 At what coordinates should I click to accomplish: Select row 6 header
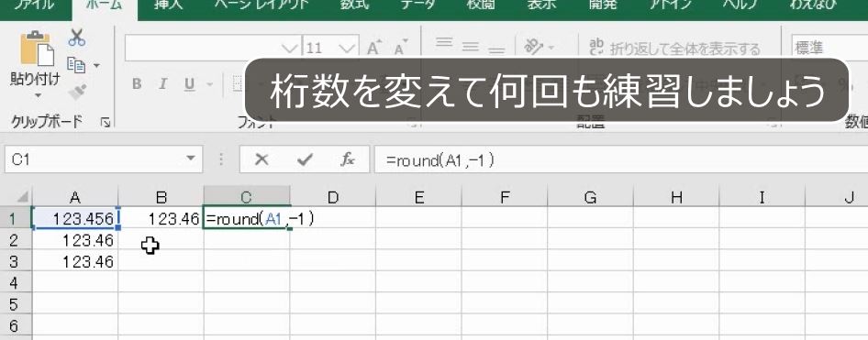[16, 325]
